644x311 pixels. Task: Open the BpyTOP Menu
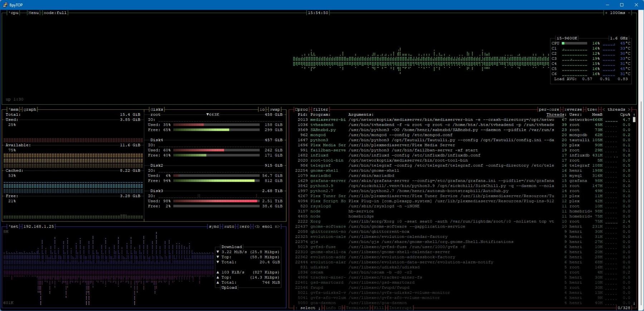click(x=33, y=13)
